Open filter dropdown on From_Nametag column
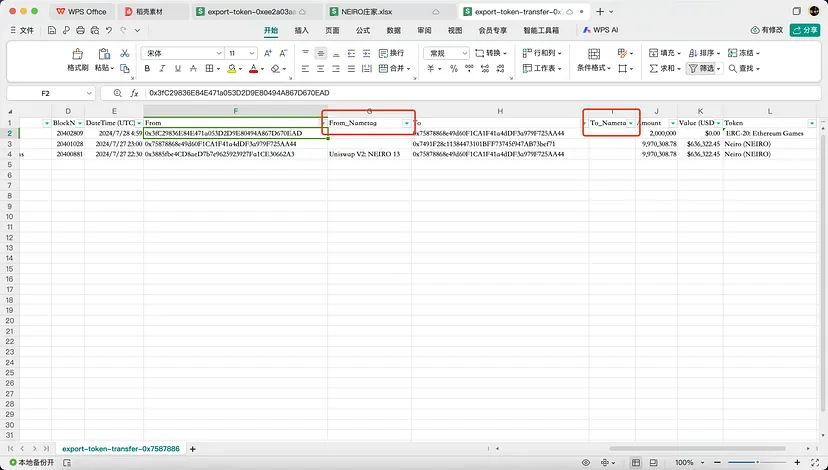 click(x=407, y=123)
